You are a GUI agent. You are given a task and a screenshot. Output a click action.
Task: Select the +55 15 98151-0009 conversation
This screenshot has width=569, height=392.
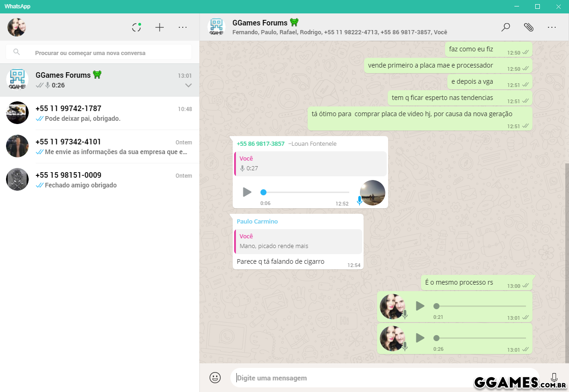[x=99, y=180]
